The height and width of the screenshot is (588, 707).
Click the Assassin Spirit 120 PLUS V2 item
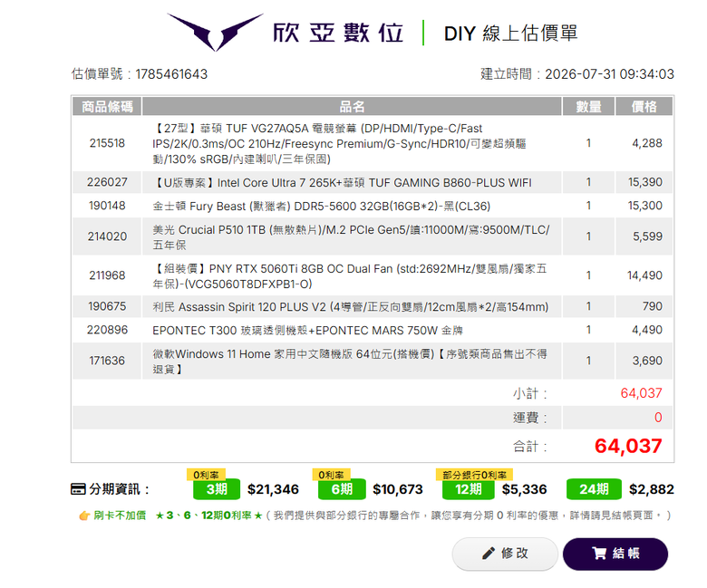click(351, 307)
